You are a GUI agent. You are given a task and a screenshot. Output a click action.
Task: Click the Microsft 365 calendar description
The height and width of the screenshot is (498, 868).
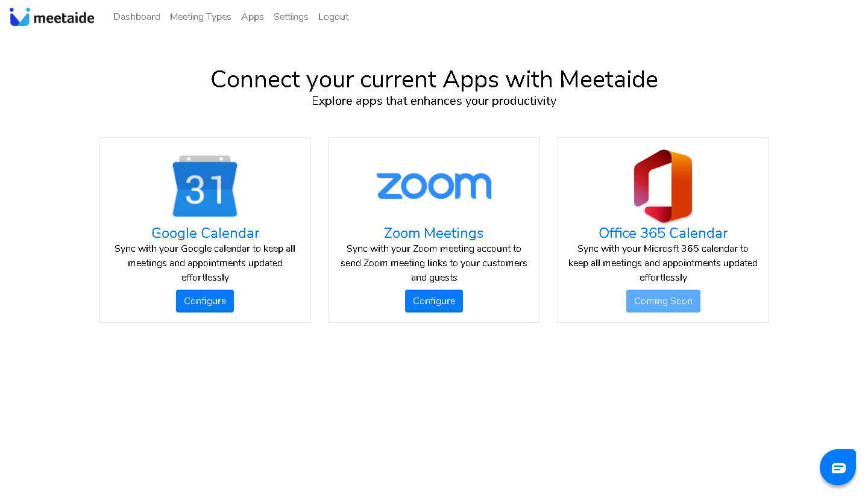coord(663,263)
